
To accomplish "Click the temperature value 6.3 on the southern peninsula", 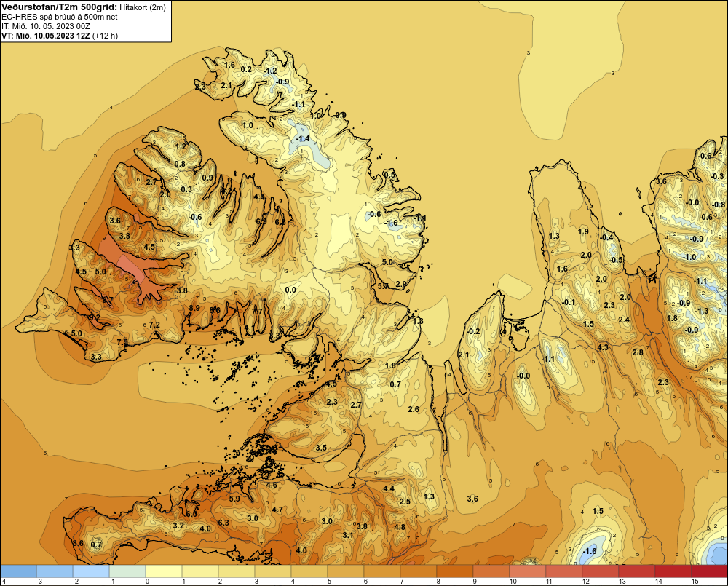I will pyautogui.click(x=223, y=523).
